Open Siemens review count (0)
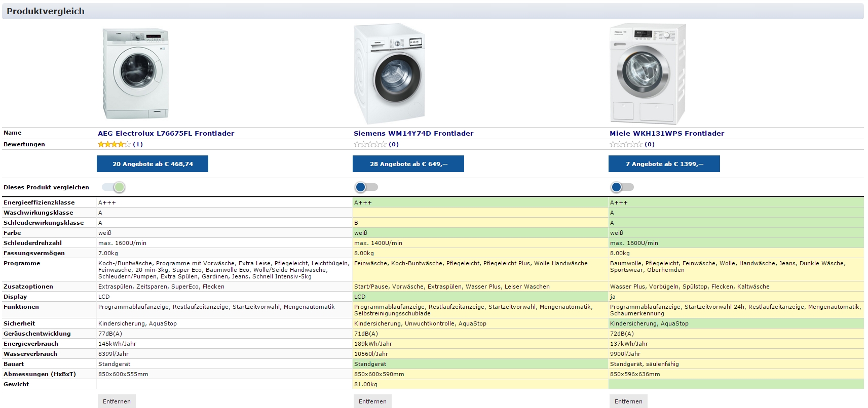 pyautogui.click(x=394, y=144)
